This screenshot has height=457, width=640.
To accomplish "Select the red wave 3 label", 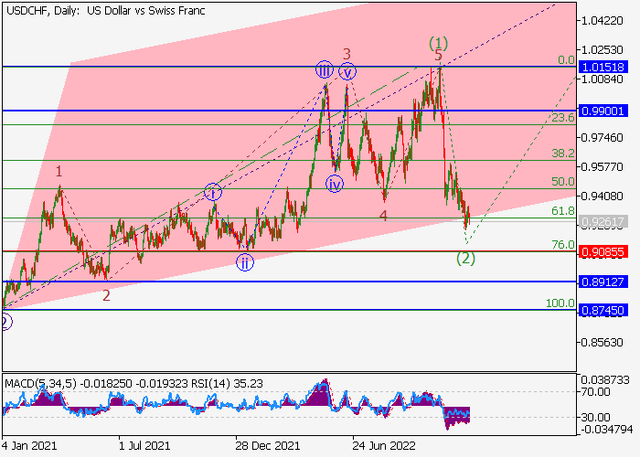I will (346, 54).
